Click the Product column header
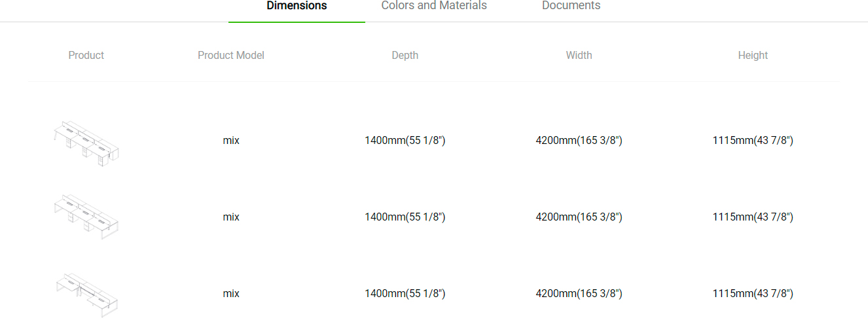Image resolution: width=868 pixels, height=320 pixels. pyautogui.click(x=86, y=56)
